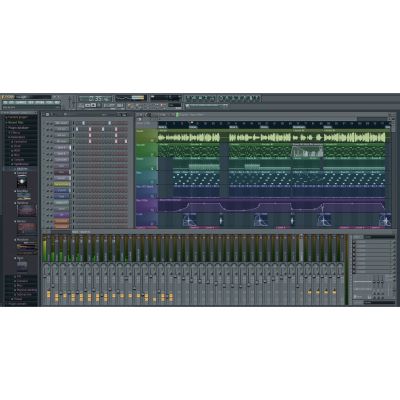The image size is (400, 400).
Task: Select the first channel name button
Action: [x=61, y=123]
